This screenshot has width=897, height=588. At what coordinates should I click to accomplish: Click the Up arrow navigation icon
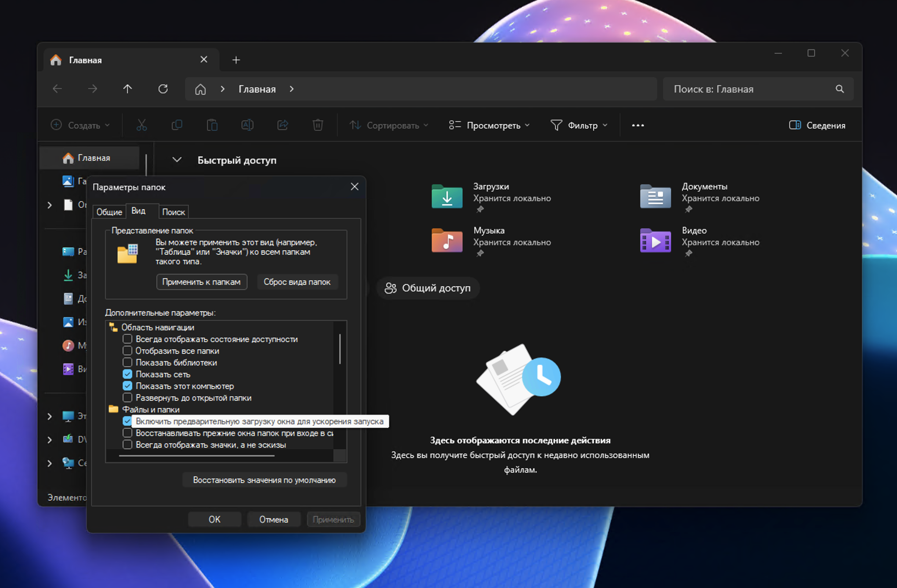[x=127, y=89]
